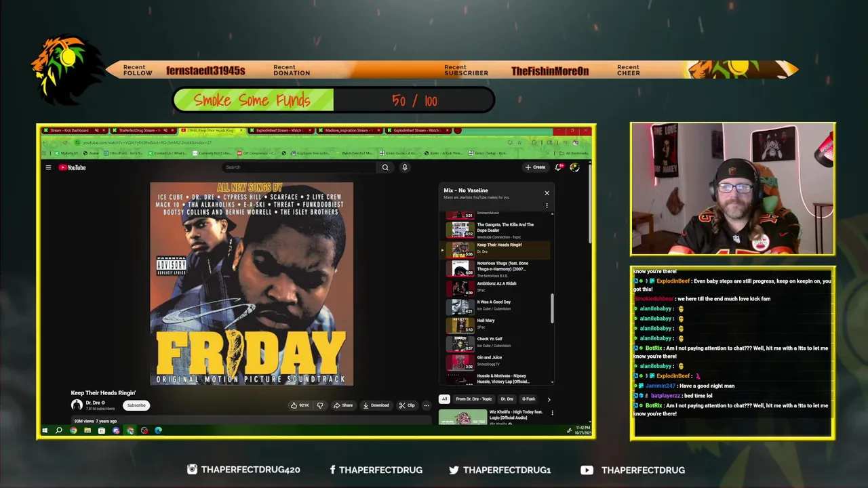Viewport: 868px width, 488px height.
Task: Open Wiz Khalifa - High Today video thumbnail
Action: coord(462,417)
